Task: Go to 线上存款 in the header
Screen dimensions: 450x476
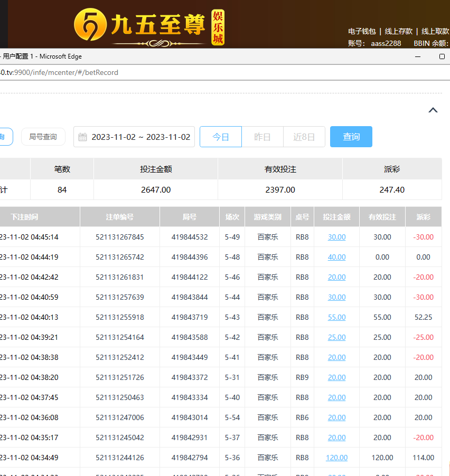Action: pyautogui.click(x=398, y=31)
